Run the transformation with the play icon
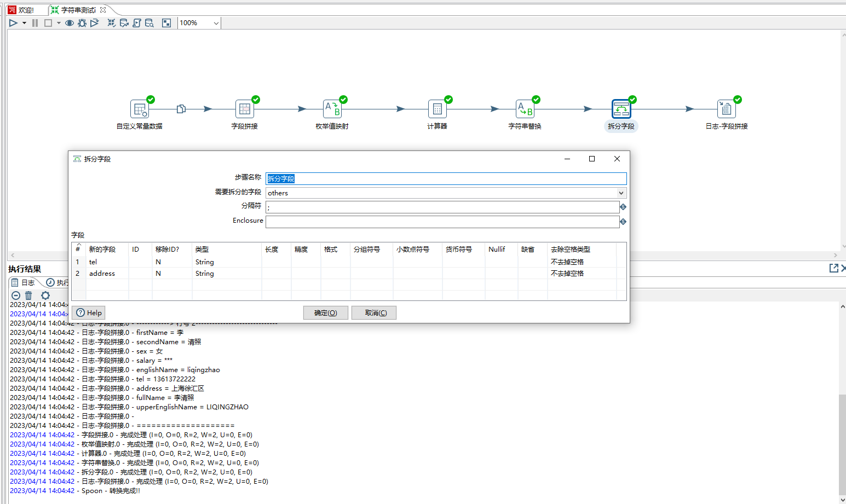This screenshot has width=846, height=504. coord(13,23)
